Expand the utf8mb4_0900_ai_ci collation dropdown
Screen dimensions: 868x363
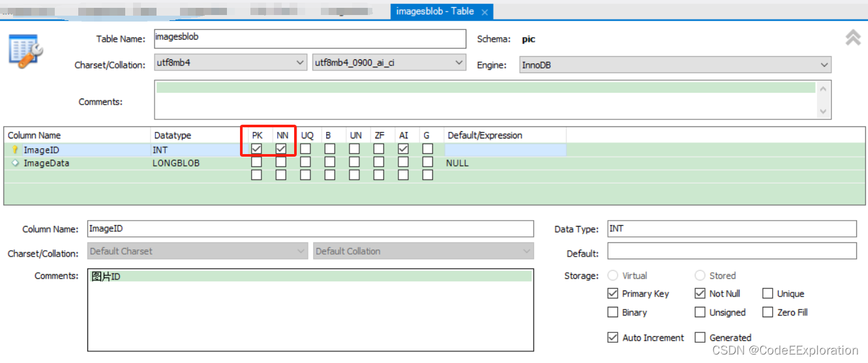[x=389, y=63]
